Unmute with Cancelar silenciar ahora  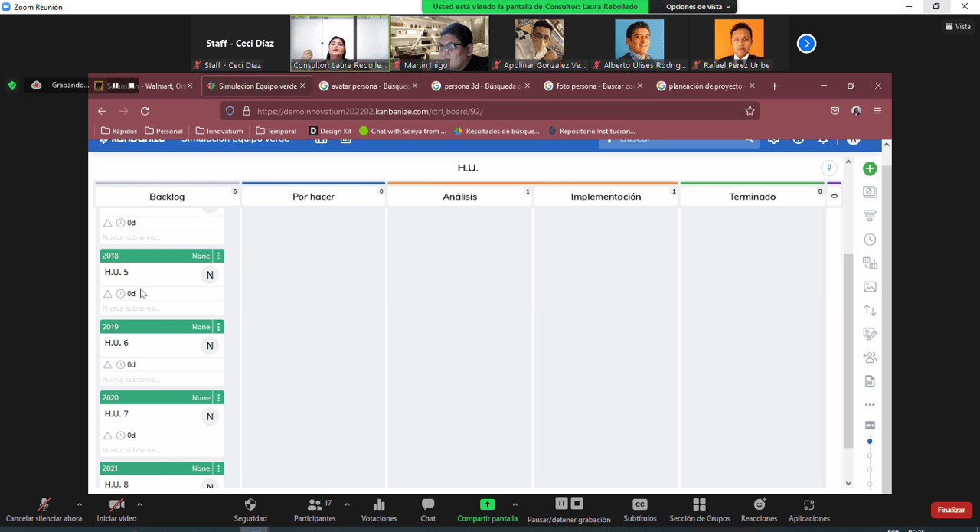click(x=44, y=510)
